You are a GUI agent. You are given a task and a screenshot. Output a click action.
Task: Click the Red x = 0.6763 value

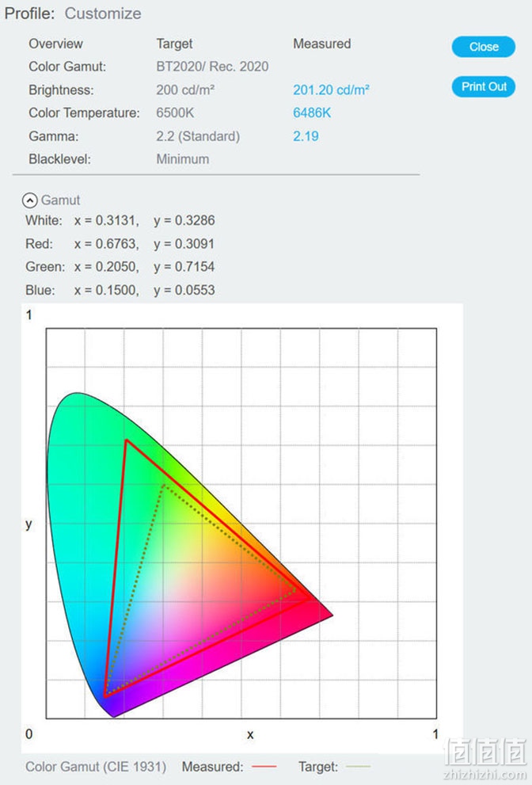pos(107,244)
